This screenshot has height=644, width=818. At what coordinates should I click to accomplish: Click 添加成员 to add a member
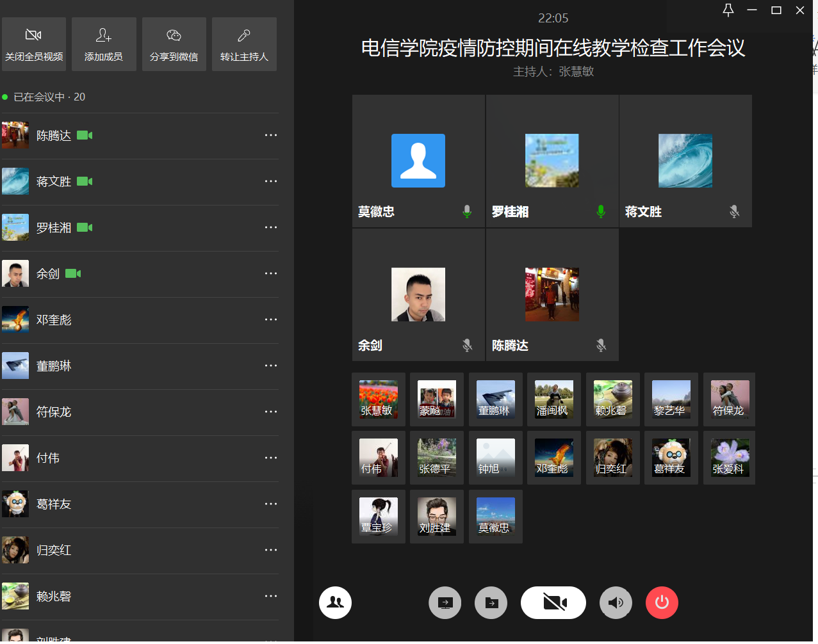[104, 44]
